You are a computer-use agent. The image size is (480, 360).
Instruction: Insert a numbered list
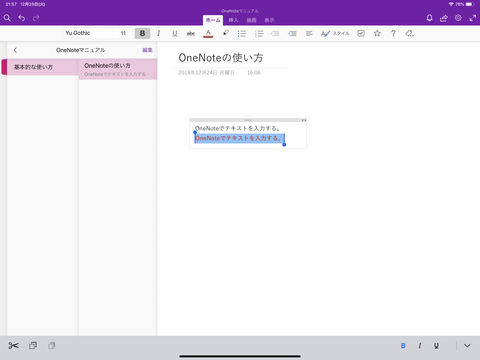(259, 33)
